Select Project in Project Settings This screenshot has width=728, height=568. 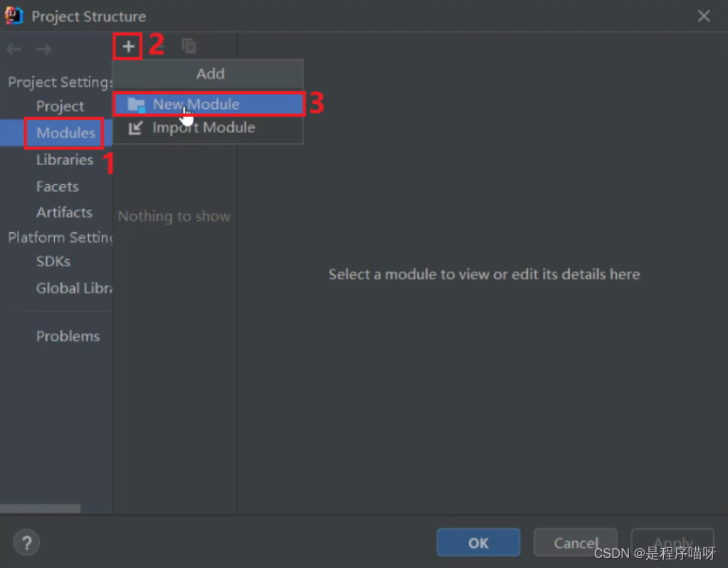60,106
